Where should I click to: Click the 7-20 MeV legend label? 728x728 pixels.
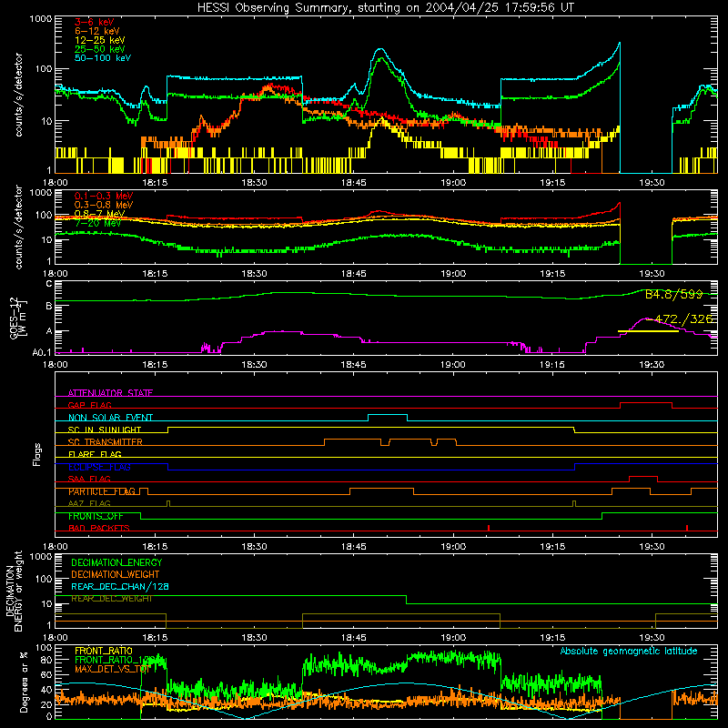click(x=97, y=223)
